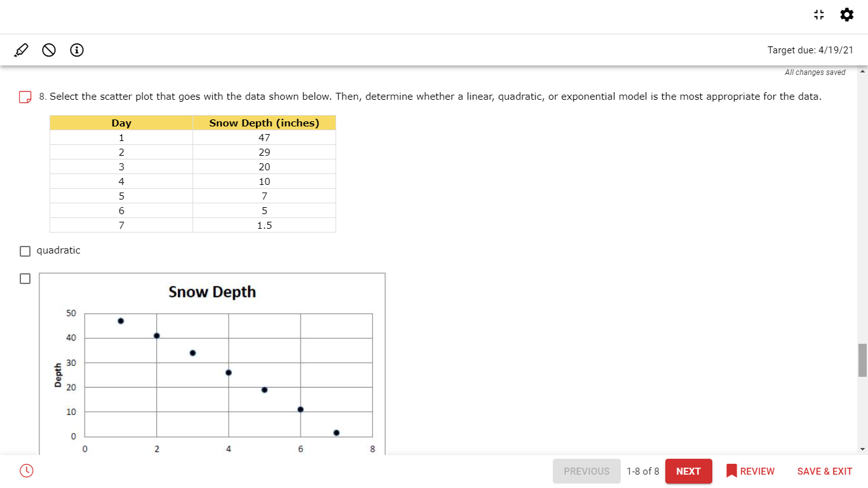Click the eliminate answer choice tool

tap(49, 50)
